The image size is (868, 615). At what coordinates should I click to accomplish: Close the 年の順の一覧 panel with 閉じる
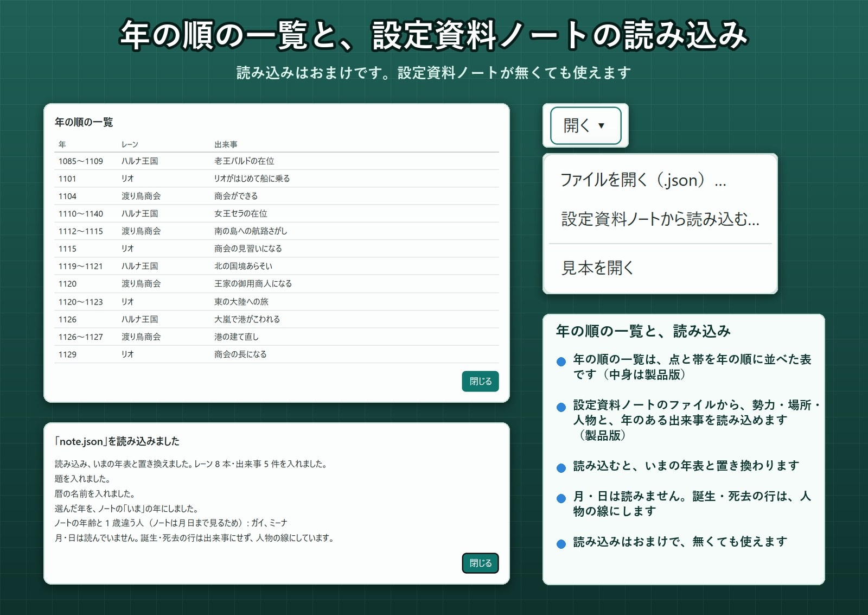click(480, 381)
